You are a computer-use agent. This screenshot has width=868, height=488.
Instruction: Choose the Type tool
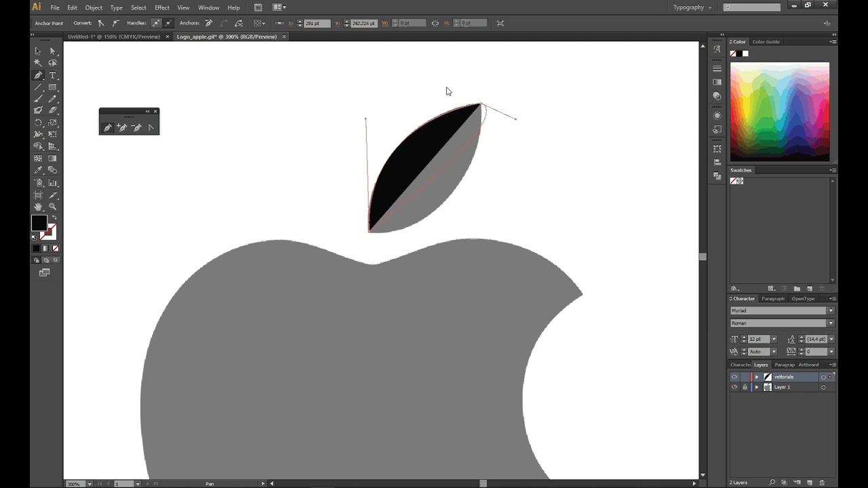pos(52,75)
